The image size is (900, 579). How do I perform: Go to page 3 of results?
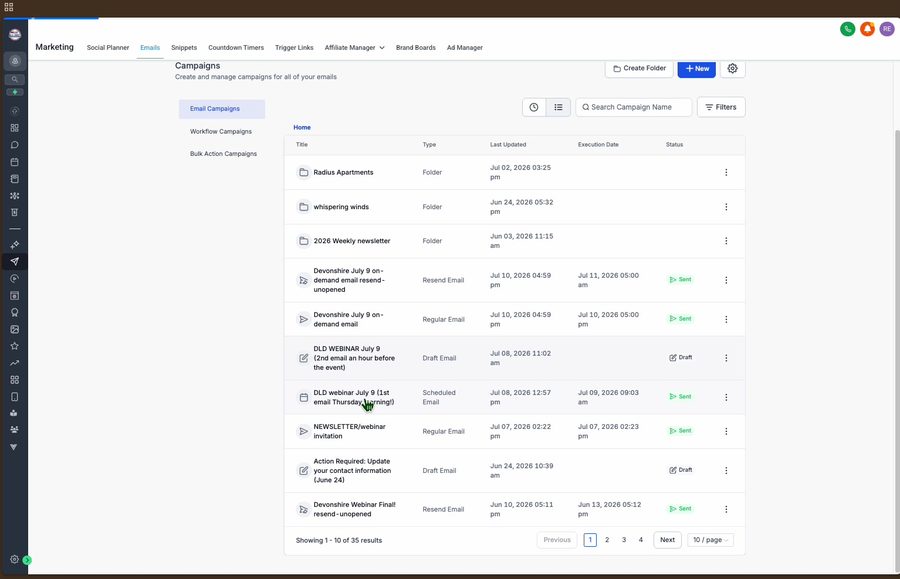pos(624,540)
